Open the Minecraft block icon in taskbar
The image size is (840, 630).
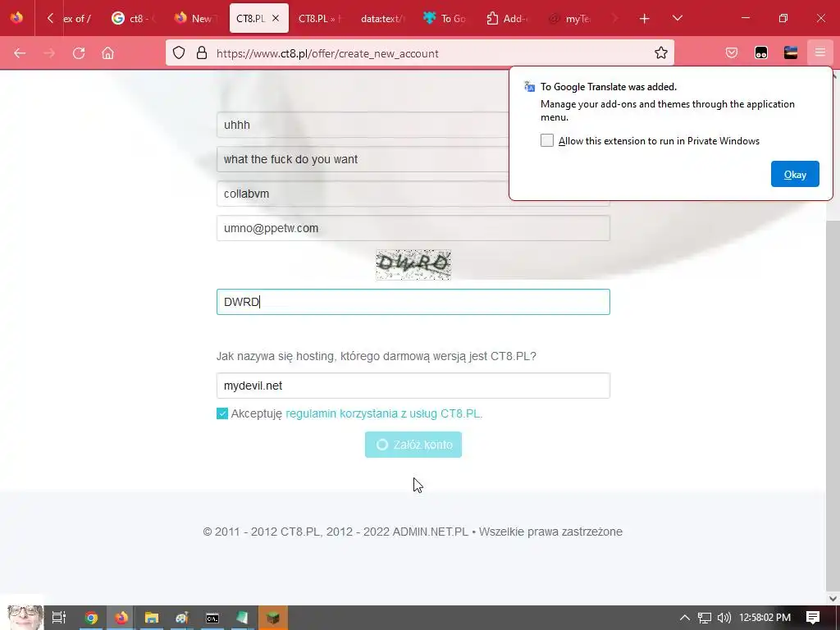pyautogui.click(x=273, y=618)
